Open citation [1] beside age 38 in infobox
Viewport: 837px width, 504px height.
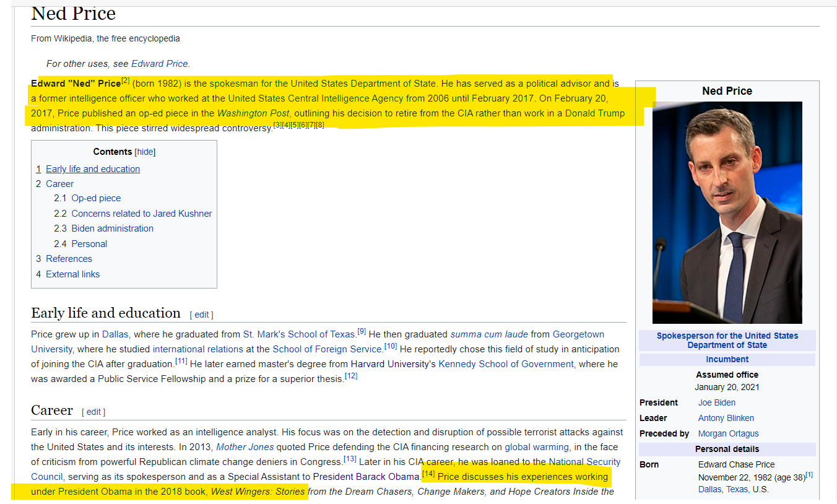pos(809,474)
